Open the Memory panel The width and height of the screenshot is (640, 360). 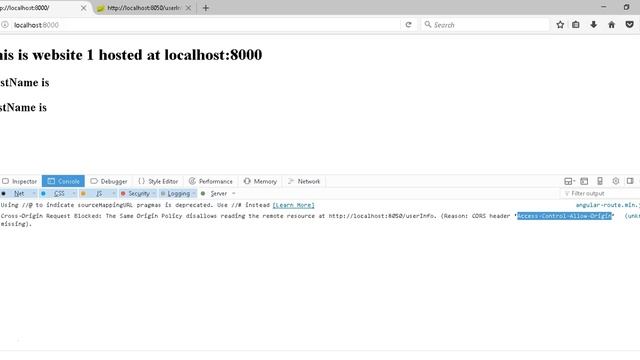tap(260, 181)
